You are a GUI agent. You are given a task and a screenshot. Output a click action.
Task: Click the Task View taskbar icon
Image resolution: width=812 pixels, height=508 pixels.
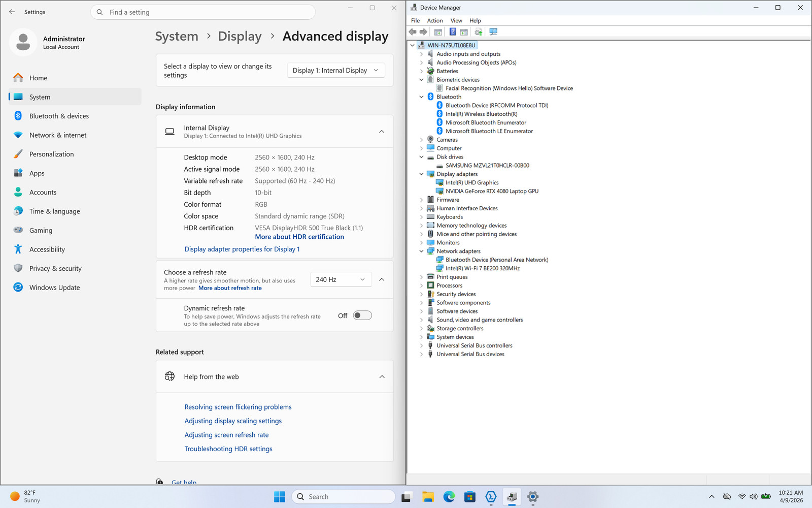click(x=406, y=497)
